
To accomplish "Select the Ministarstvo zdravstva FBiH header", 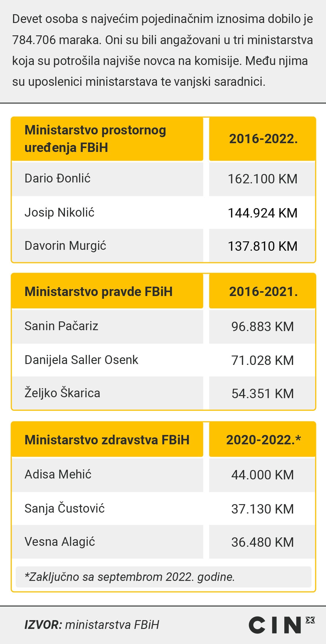I will [x=107, y=440].
